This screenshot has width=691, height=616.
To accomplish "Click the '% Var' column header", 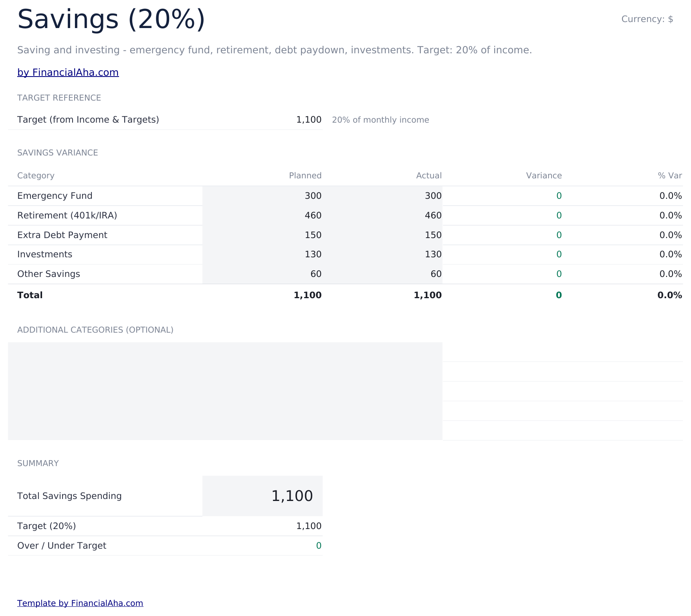I will [670, 176].
